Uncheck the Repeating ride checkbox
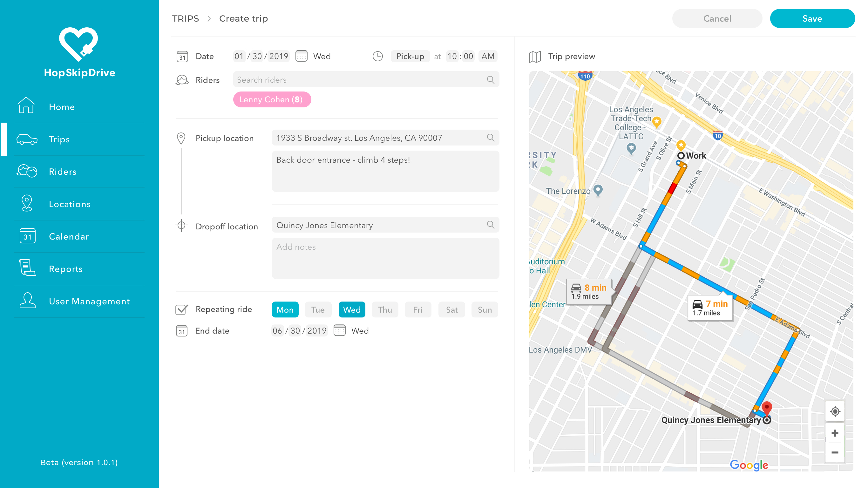The width and height of the screenshot is (868, 488). coord(182,309)
